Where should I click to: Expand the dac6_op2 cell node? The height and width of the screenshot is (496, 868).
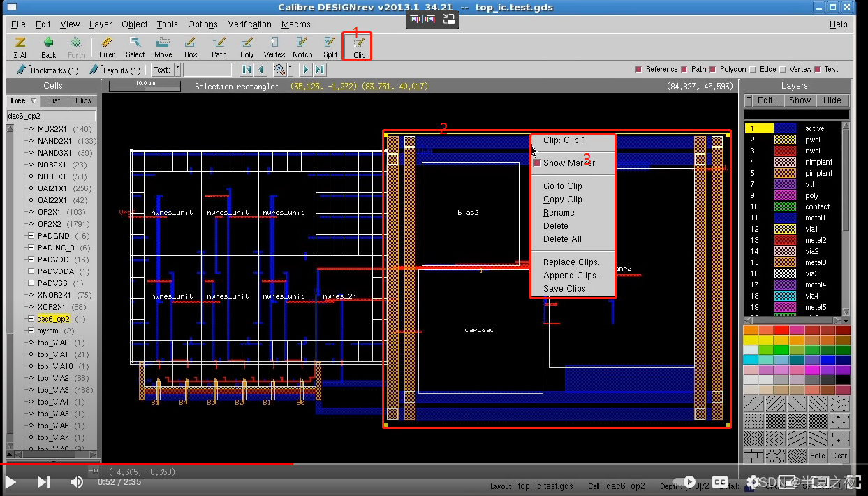click(x=31, y=319)
